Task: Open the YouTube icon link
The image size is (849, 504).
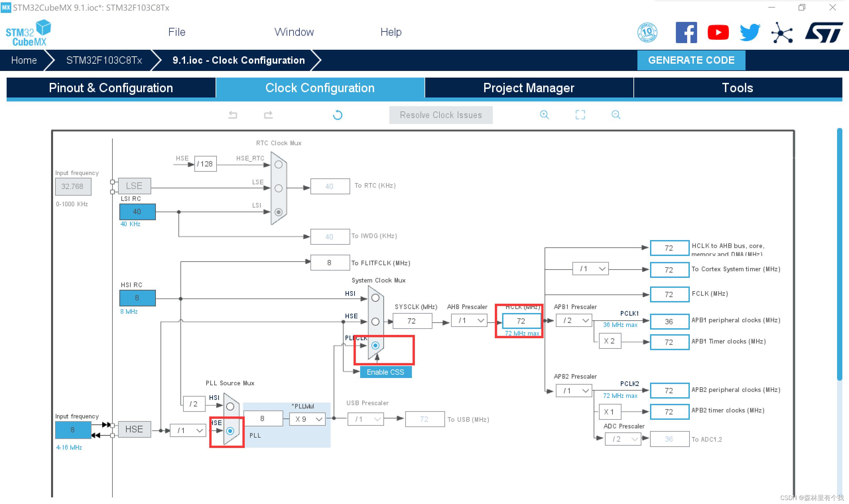Action: pos(718,32)
